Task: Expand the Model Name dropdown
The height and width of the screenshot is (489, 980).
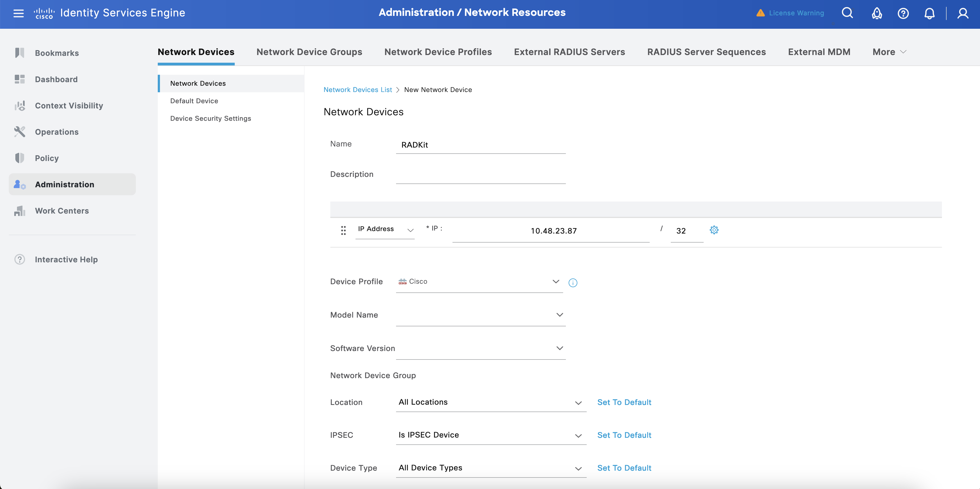Action: (481, 315)
